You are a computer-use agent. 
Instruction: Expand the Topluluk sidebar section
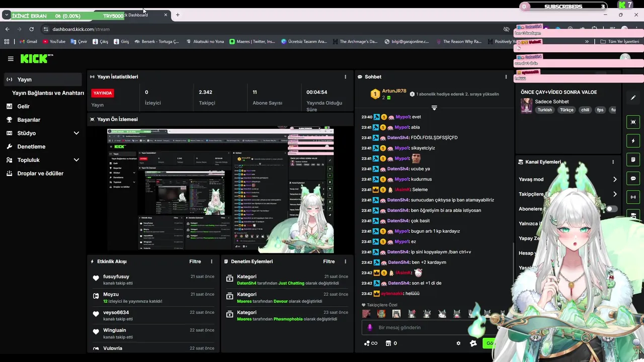click(x=76, y=160)
